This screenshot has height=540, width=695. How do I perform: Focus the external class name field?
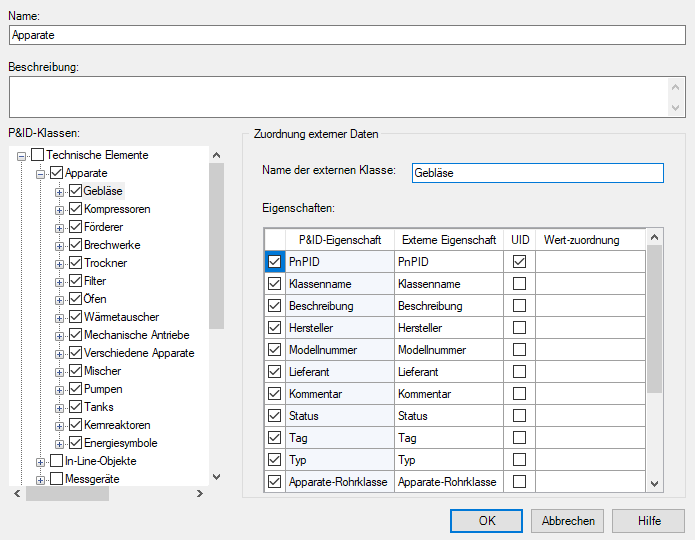coord(537,173)
